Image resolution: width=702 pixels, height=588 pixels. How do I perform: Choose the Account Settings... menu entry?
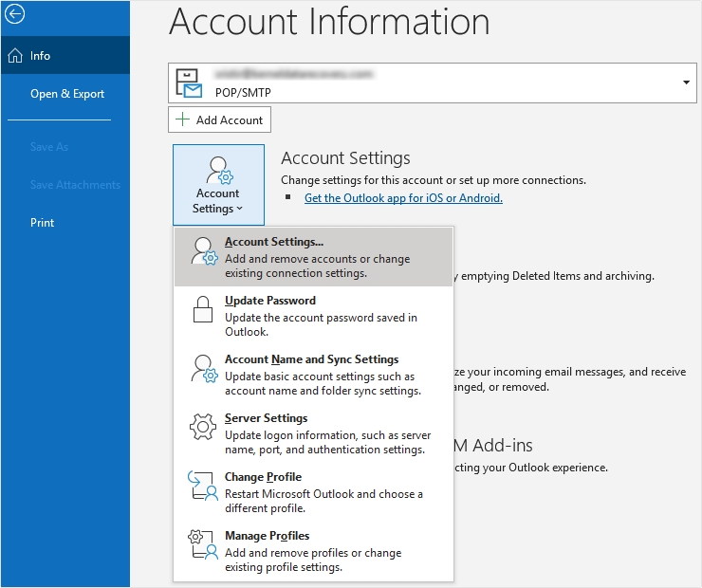click(313, 257)
